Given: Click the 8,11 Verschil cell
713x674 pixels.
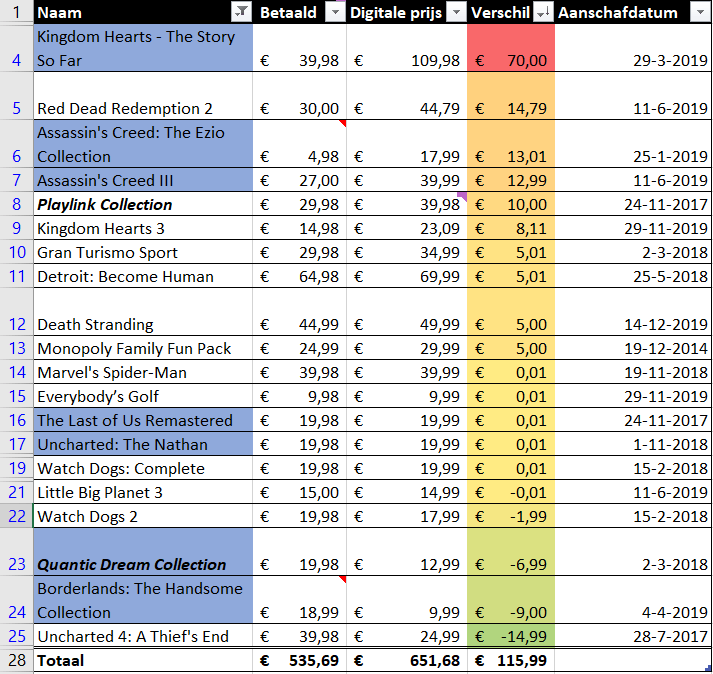Looking at the screenshot, I should click(x=511, y=228).
